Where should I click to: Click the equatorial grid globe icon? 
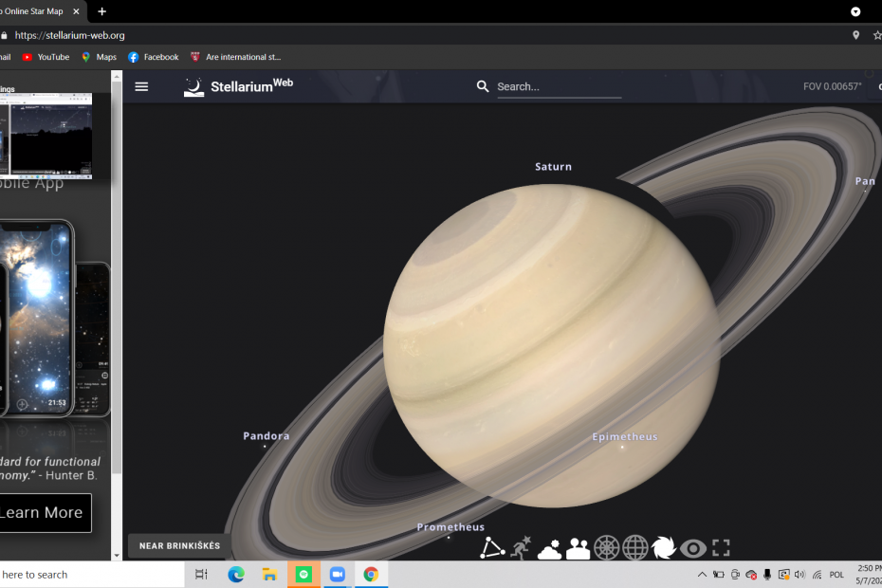pos(634,548)
